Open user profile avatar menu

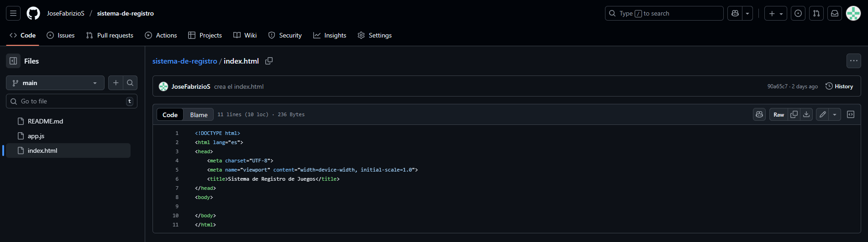pyautogui.click(x=853, y=13)
